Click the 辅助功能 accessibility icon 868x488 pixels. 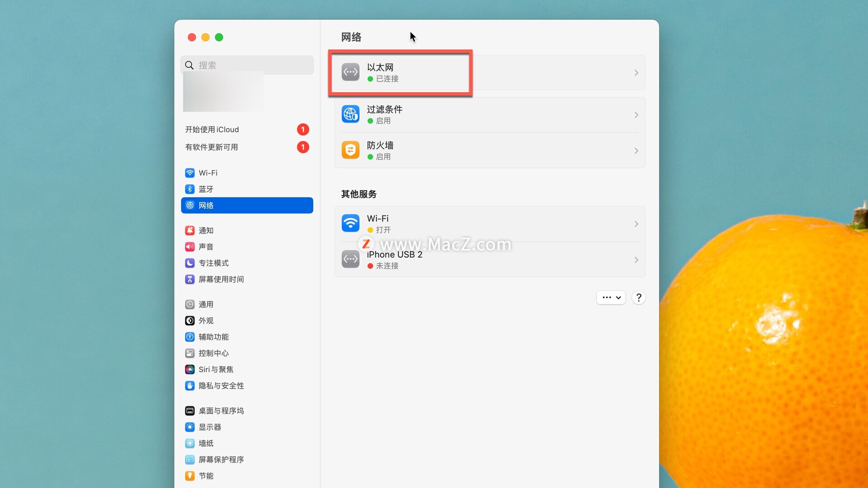point(190,338)
